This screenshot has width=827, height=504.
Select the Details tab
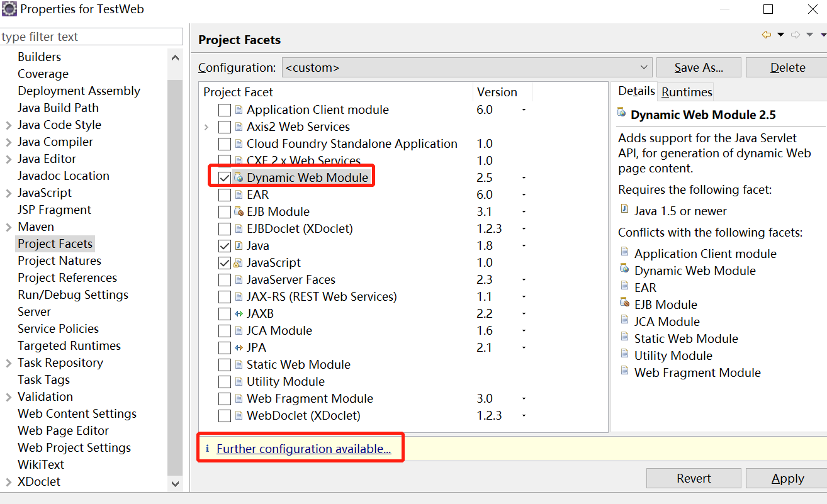[x=636, y=91]
